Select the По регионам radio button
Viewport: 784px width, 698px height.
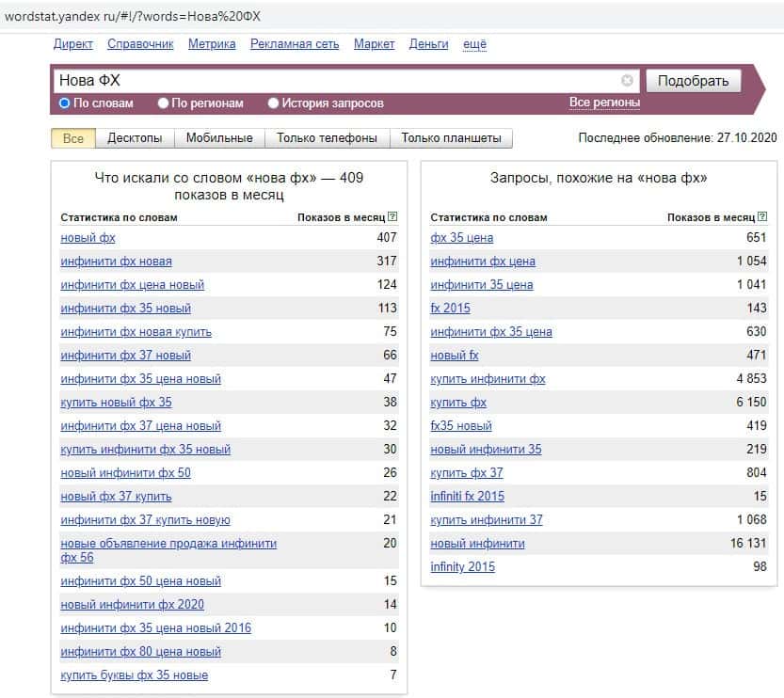pos(164,103)
